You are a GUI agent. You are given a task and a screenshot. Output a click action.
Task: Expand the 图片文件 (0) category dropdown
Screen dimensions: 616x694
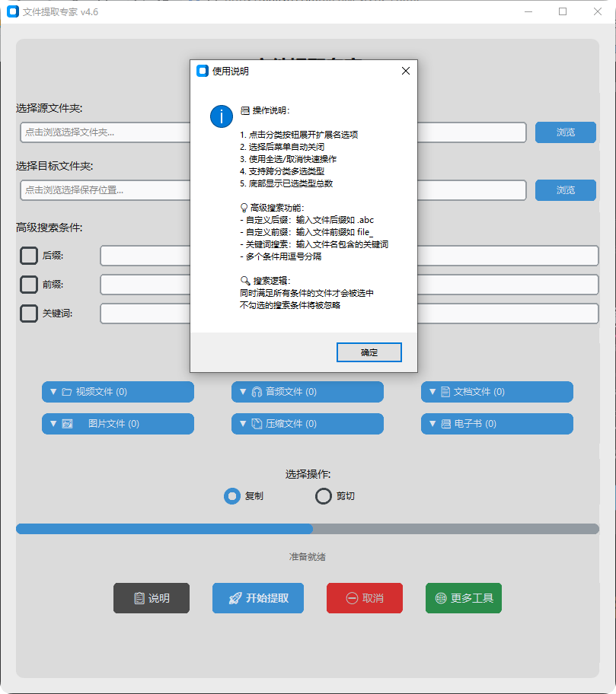tap(118, 424)
